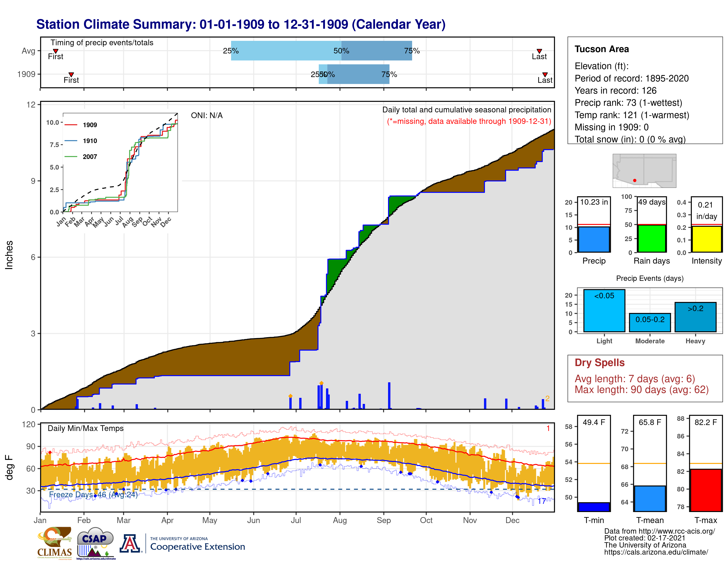The image size is (728, 563).
Task: Click the Avg 25%-50% light blue timing bar
Action: point(286,51)
